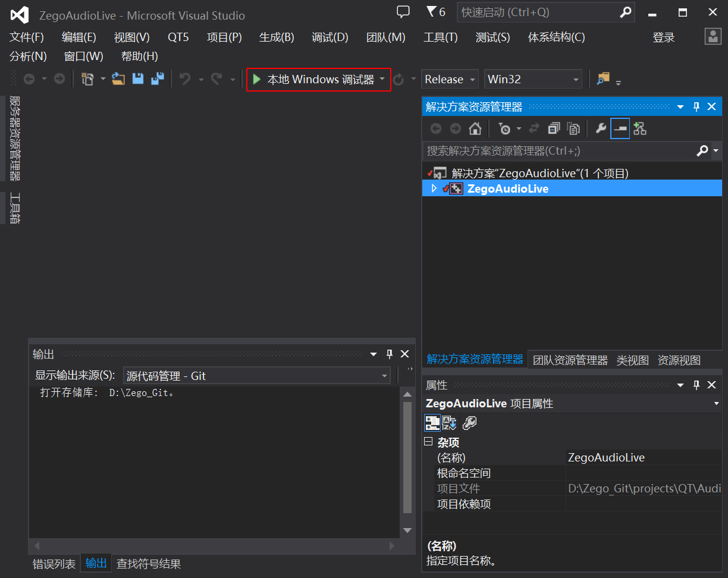
Task: Click the Navigate Backward toolbar icon
Action: pyautogui.click(x=29, y=79)
